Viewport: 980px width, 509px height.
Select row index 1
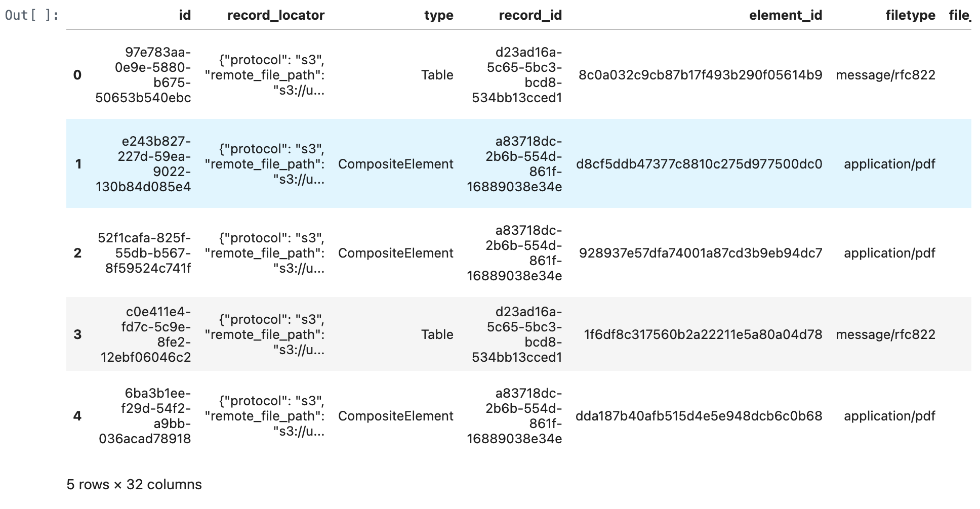point(78,164)
